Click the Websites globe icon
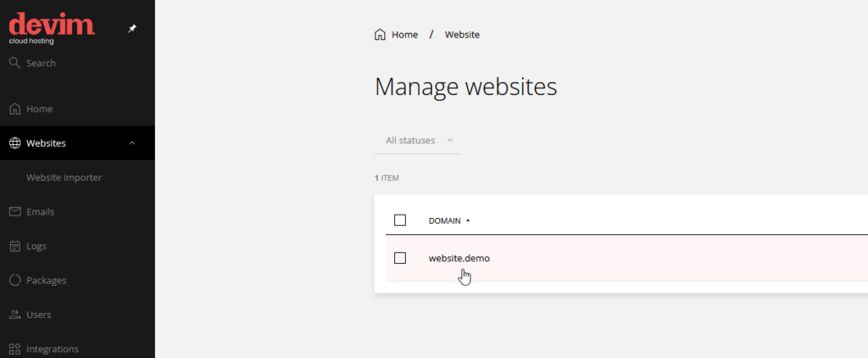The height and width of the screenshot is (358, 868). [x=14, y=143]
